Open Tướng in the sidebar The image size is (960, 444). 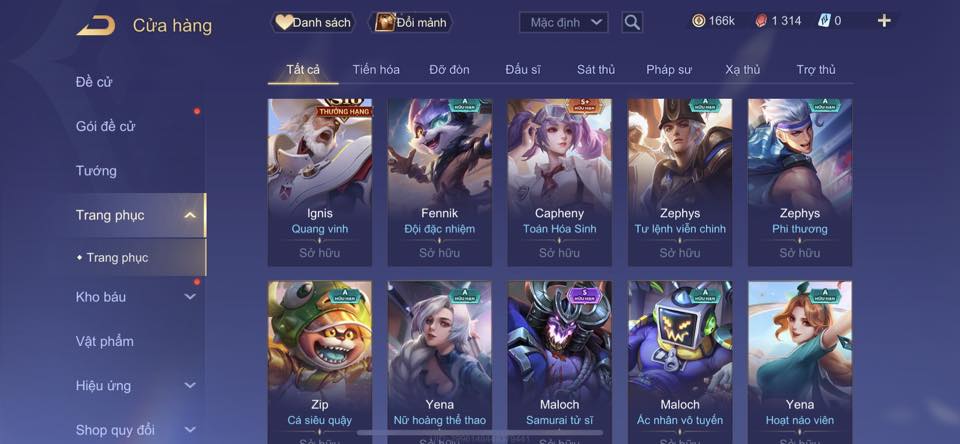[x=96, y=171]
